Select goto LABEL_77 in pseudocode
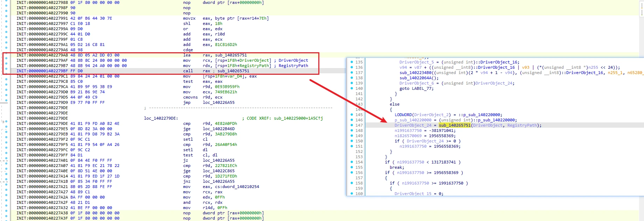Viewport: 644px width, 221px height. click(x=416, y=88)
